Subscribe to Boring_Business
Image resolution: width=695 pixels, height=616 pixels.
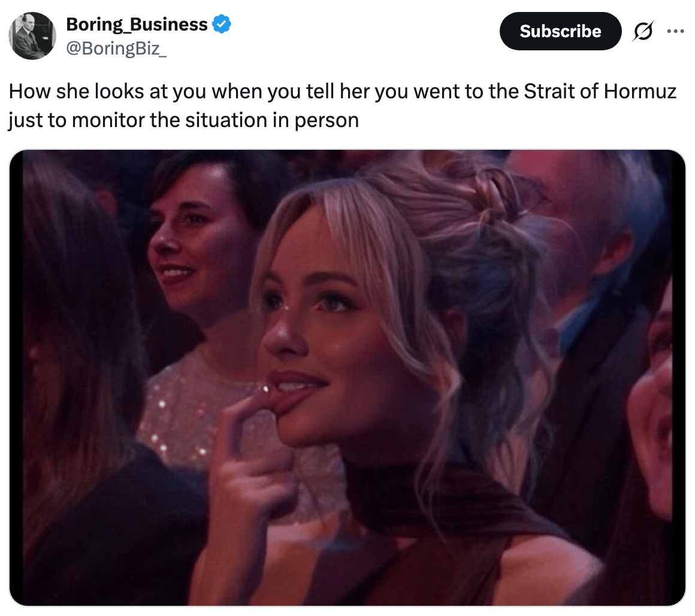tap(560, 31)
